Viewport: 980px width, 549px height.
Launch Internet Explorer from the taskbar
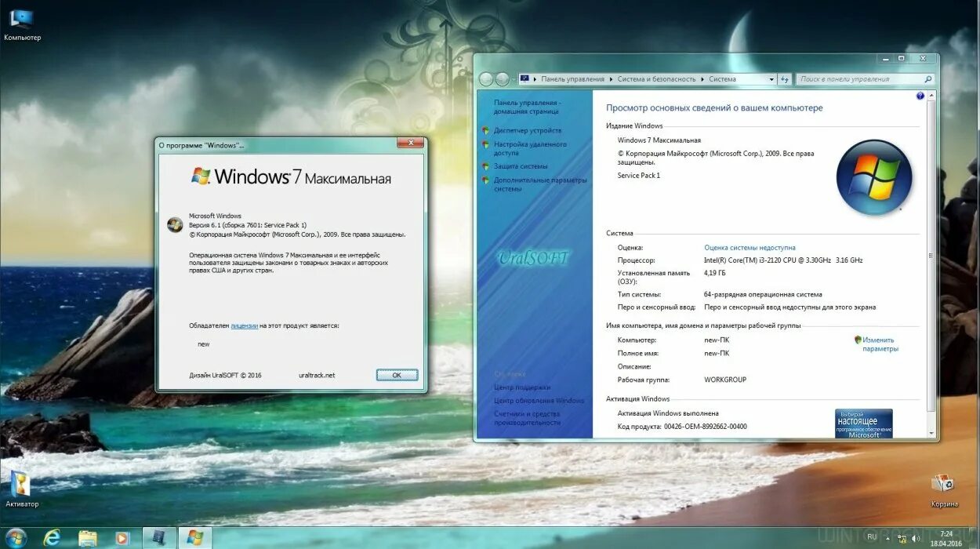tap(53, 538)
